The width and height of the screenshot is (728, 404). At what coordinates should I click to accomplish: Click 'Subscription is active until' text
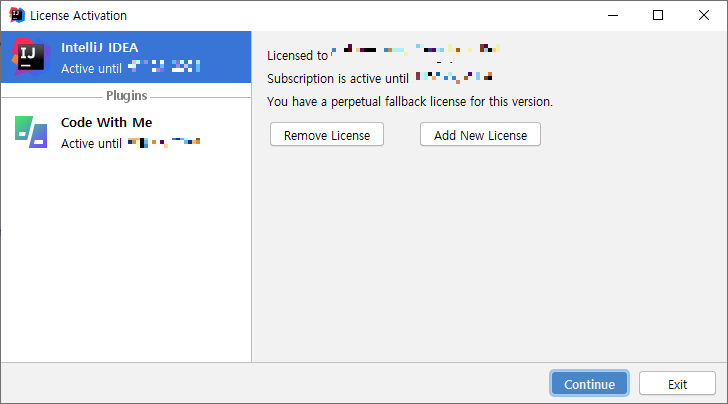pyautogui.click(x=338, y=78)
